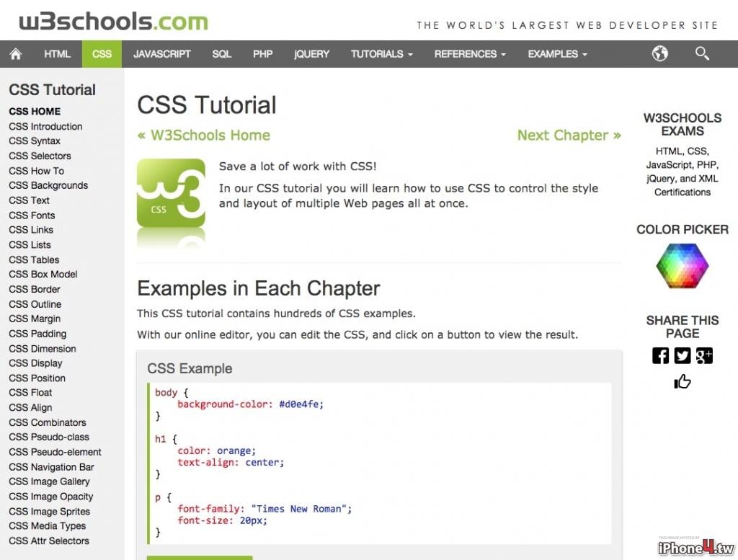This screenshot has width=738, height=560.
Task: Open the hexagonal color picker
Action: click(x=682, y=265)
